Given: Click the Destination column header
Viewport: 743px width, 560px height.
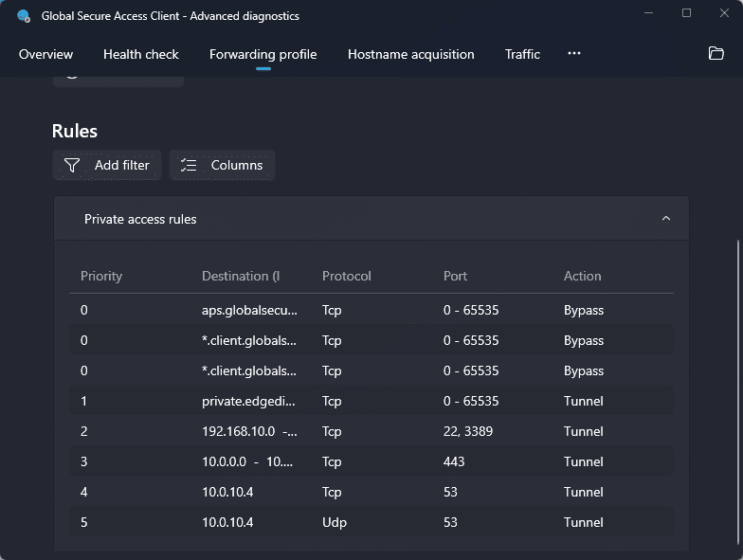Looking at the screenshot, I should point(241,277).
